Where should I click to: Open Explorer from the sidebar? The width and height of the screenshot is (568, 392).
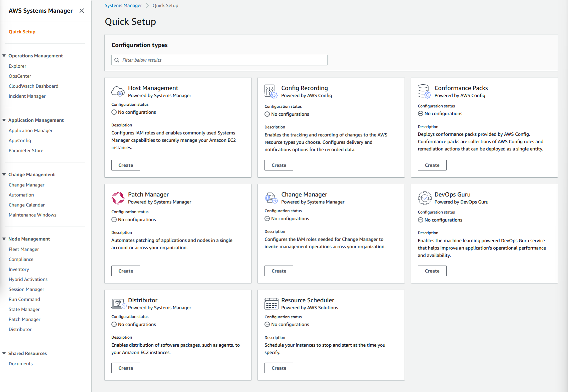point(17,66)
